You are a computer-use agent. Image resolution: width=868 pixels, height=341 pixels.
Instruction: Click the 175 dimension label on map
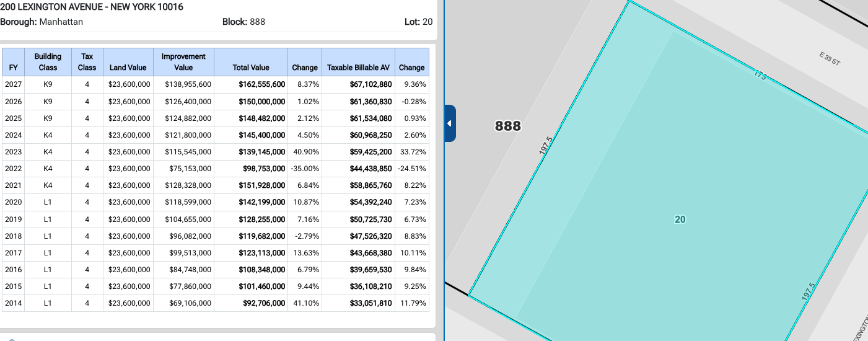coord(760,75)
